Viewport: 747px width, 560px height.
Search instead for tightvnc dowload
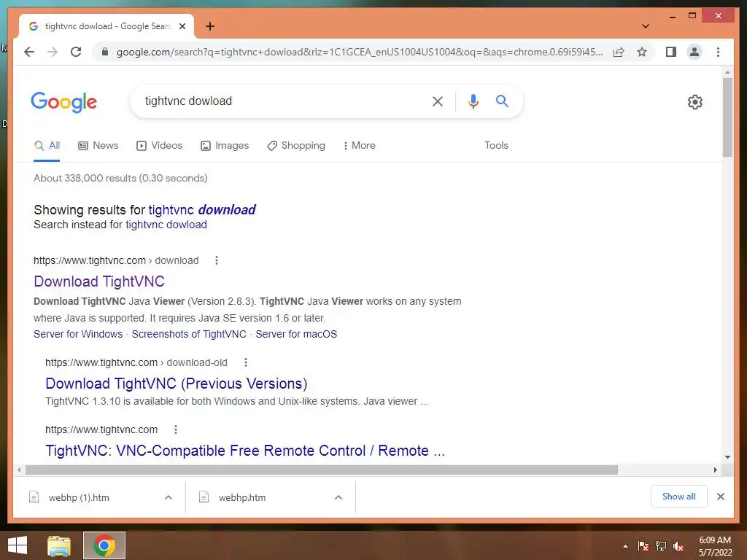coord(166,225)
